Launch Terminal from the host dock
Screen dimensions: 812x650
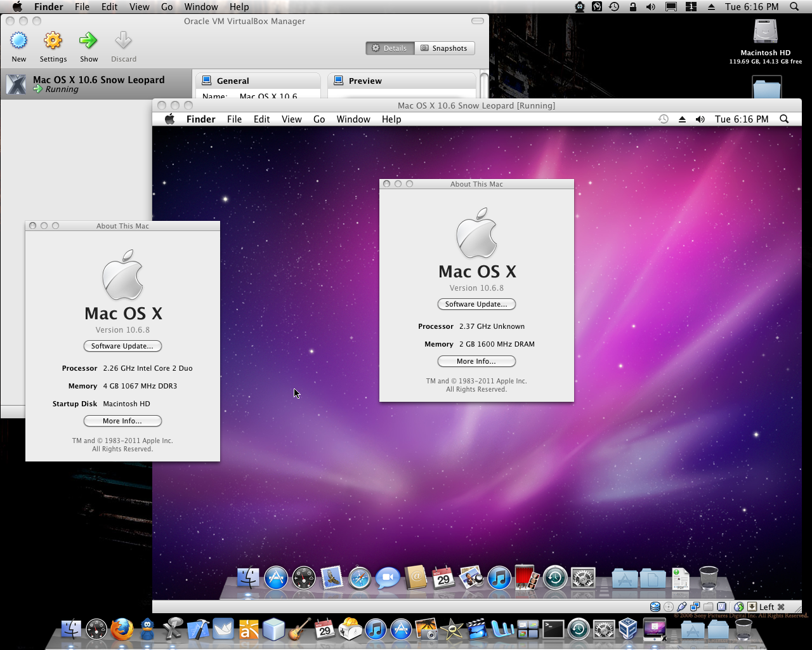pyautogui.click(x=553, y=629)
